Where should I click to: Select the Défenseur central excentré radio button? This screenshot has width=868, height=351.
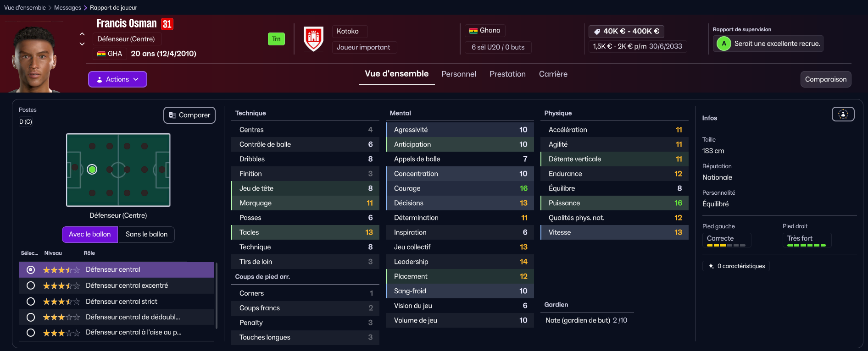click(31, 285)
